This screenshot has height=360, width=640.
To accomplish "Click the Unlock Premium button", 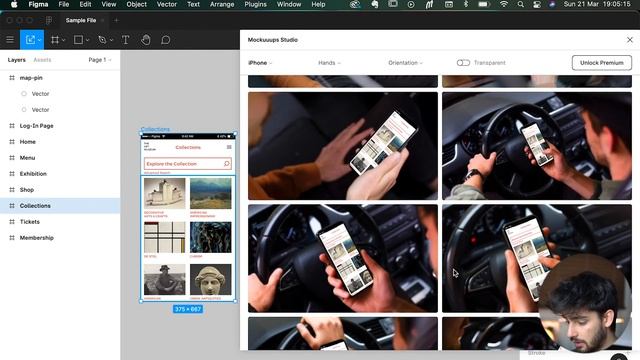I will (602, 63).
